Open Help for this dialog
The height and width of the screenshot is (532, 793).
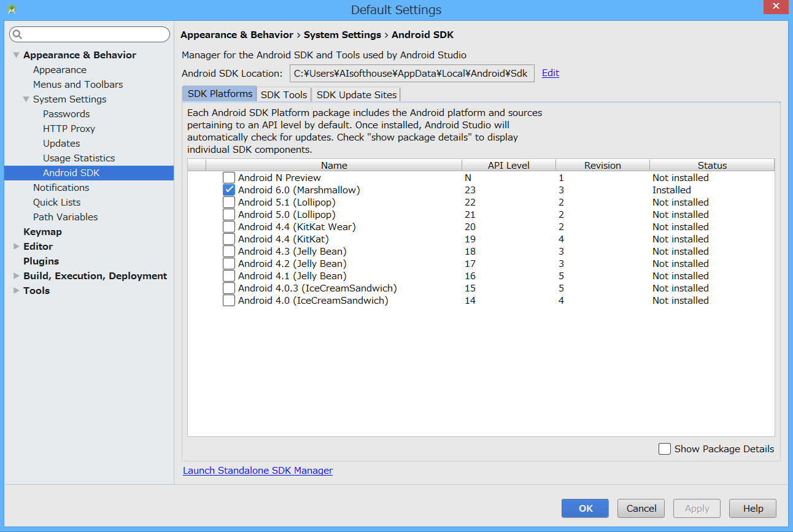tap(753, 508)
